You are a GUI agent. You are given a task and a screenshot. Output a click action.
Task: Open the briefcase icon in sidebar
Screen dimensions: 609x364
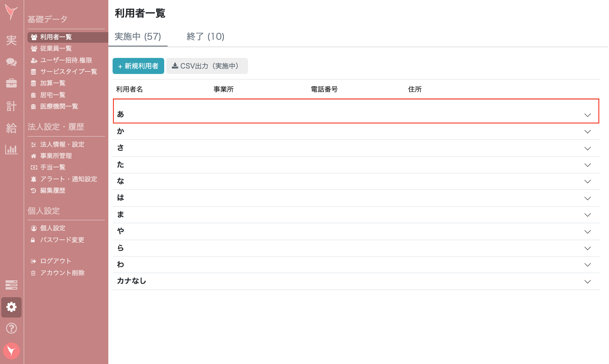coord(11,83)
